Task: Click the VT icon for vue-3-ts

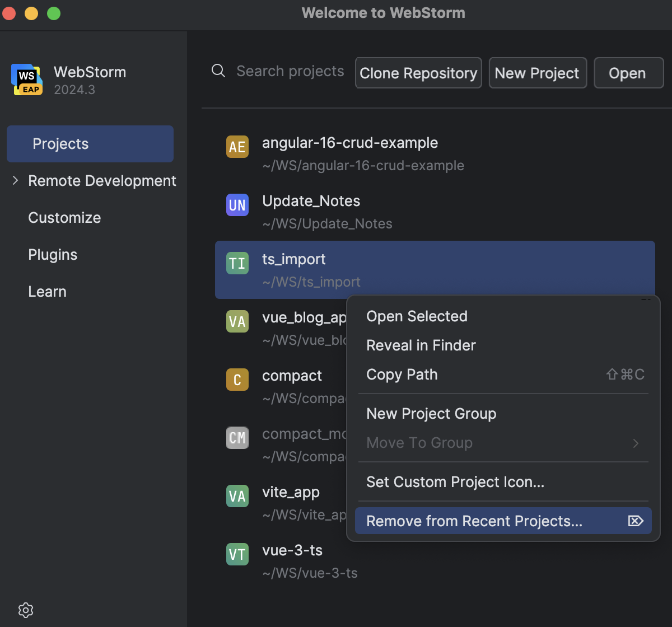Action: pyautogui.click(x=237, y=554)
